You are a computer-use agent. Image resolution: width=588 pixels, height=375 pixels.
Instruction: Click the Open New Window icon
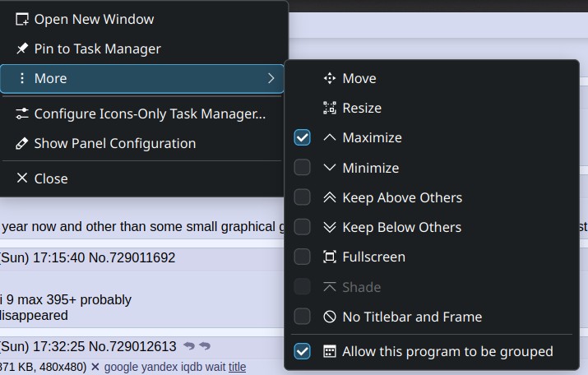pyautogui.click(x=22, y=19)
